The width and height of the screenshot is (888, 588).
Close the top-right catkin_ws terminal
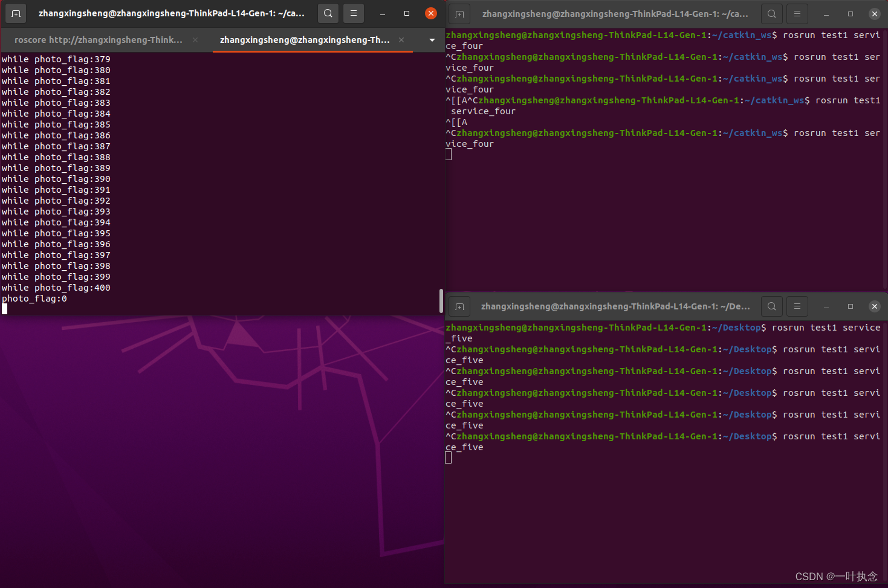[875, 14]
